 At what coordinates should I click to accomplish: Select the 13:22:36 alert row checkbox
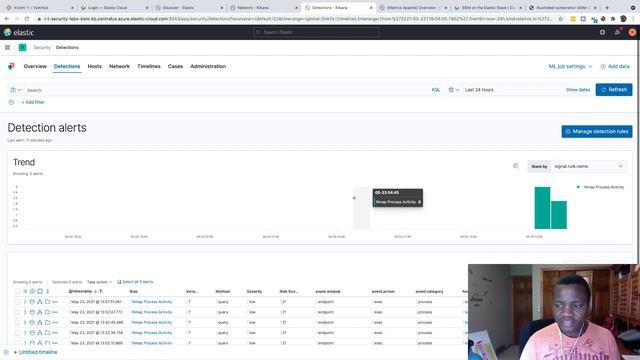[x=17, y=333]
